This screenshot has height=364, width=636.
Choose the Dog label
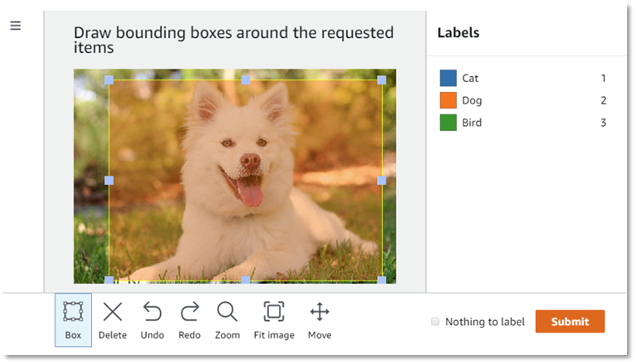click(523, 100)
